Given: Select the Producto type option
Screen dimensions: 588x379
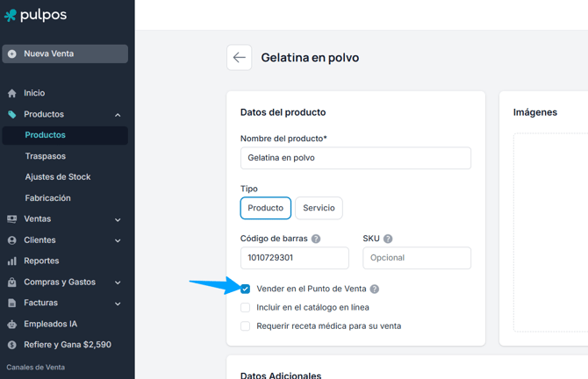Looking at the screenshot, I should pyautogui.click(x=266, y=208).
